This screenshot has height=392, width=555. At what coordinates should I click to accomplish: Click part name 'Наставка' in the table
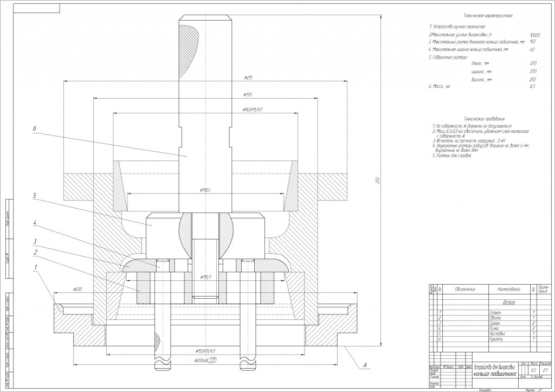[x=497, y=333]
